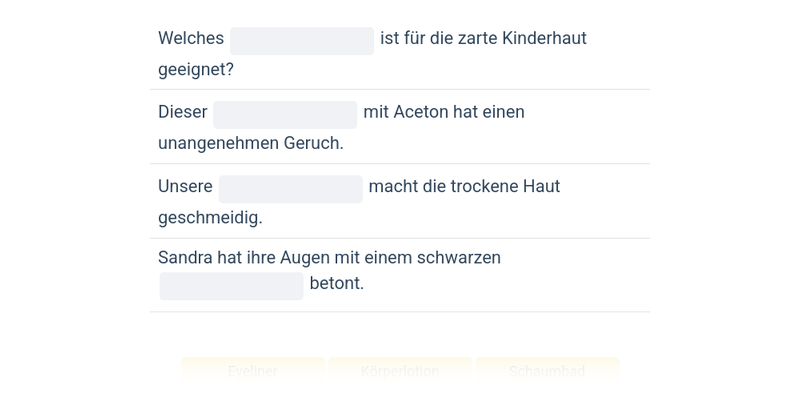Click the word "Unsere"

coord(185,187)
